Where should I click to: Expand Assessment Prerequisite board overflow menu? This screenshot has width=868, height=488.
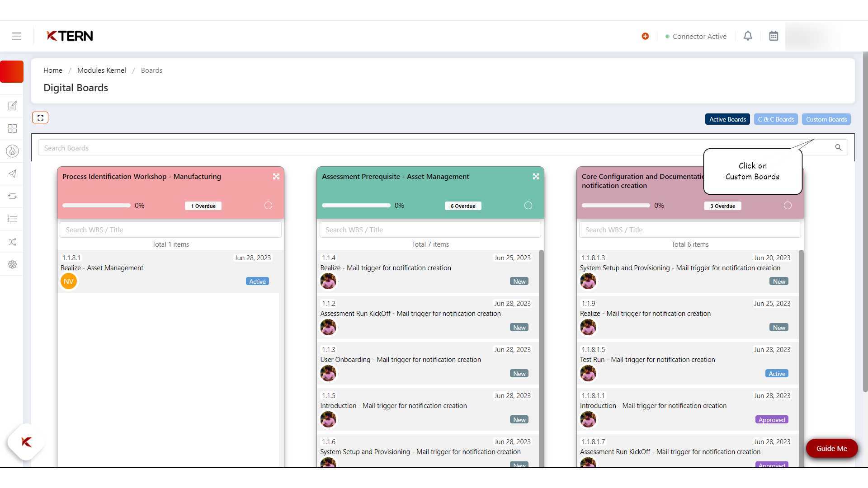pyautogui.click(x=536, y=175)
